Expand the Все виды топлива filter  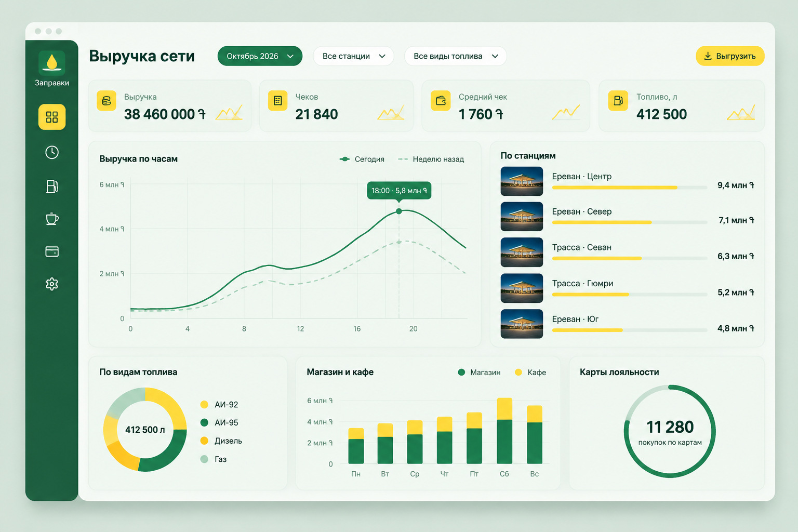(x=455, y=56)
